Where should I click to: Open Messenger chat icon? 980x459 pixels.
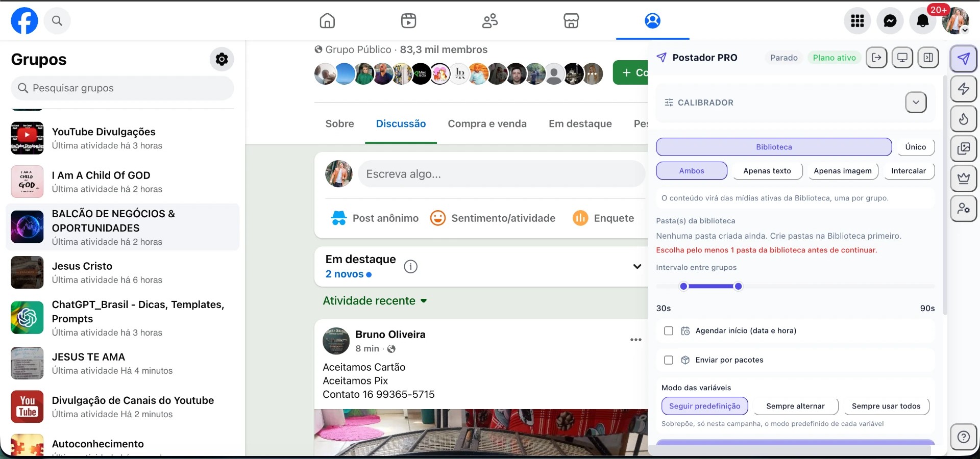tap(890, 21)
